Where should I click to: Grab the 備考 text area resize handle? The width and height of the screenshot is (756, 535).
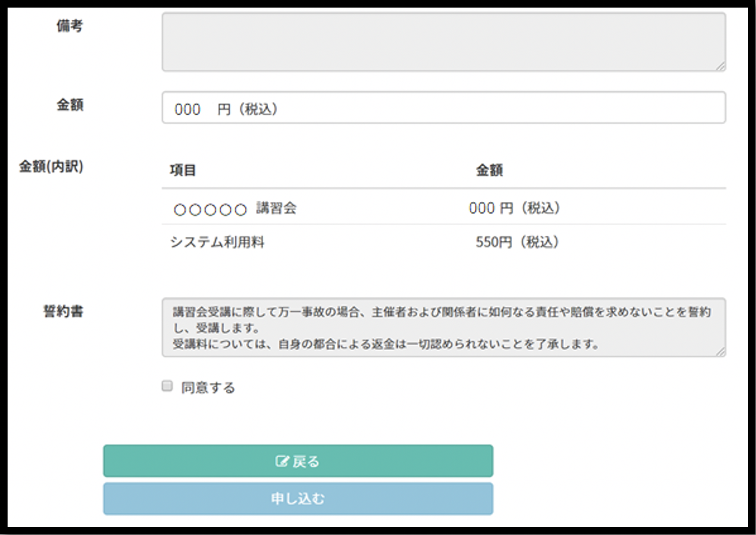[x=721, y=66]
